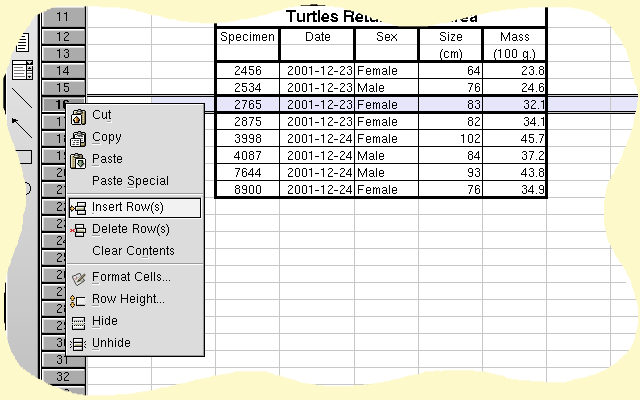Select row header 32
The height and width of the screenshot is (400, 640).
point(63,377)
